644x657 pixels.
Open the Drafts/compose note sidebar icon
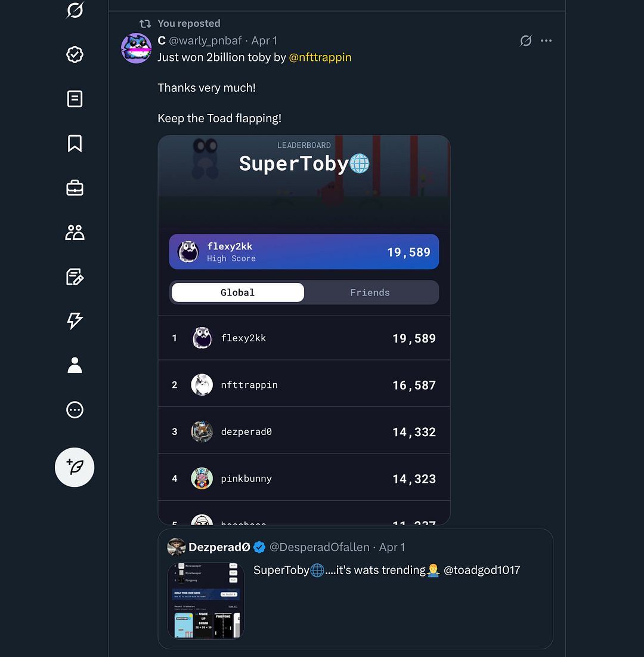tap(75, 277)
